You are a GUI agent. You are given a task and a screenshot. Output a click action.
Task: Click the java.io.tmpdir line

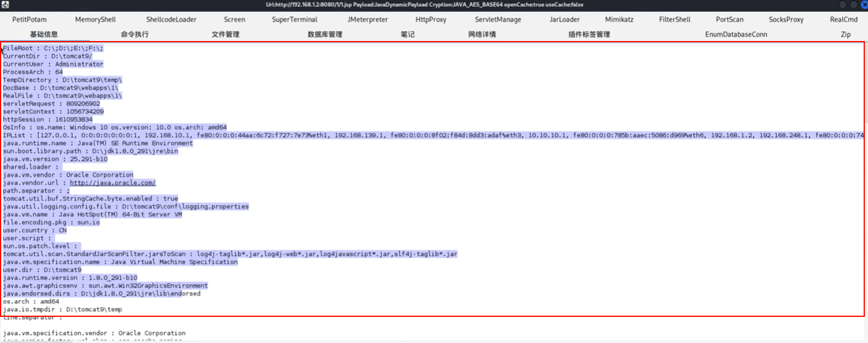coord(62,309)
